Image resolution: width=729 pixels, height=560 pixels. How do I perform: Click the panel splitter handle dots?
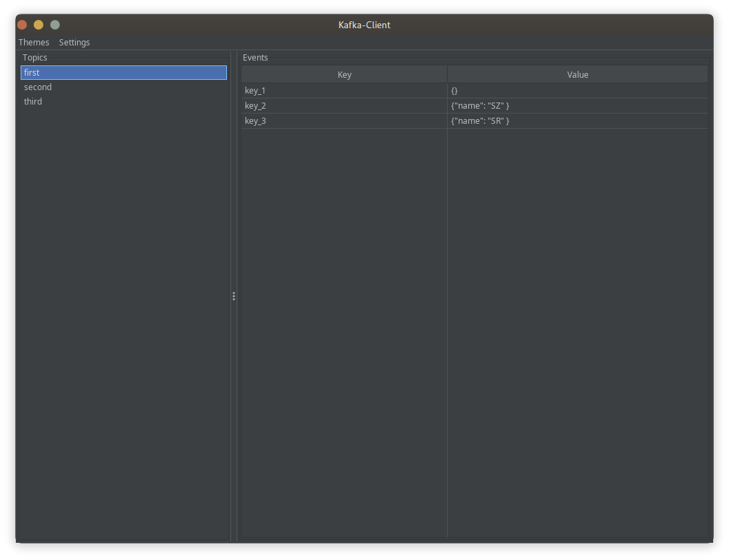tap(234, 296)
